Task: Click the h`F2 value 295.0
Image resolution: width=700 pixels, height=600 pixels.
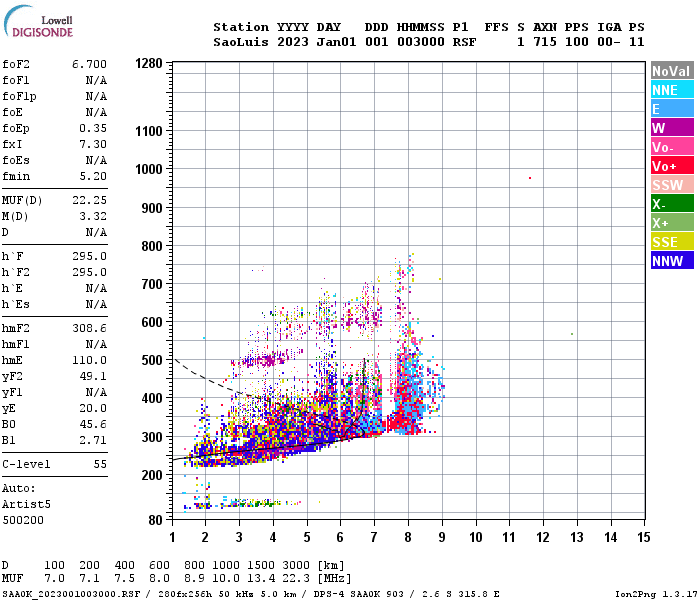Action: coord(89,272)
